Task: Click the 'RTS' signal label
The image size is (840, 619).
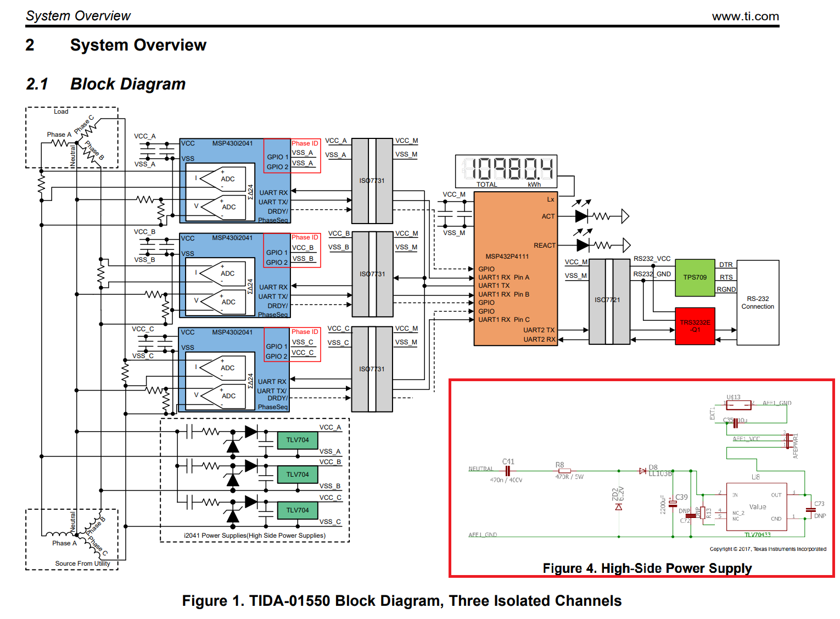Action: coord(726,277)
